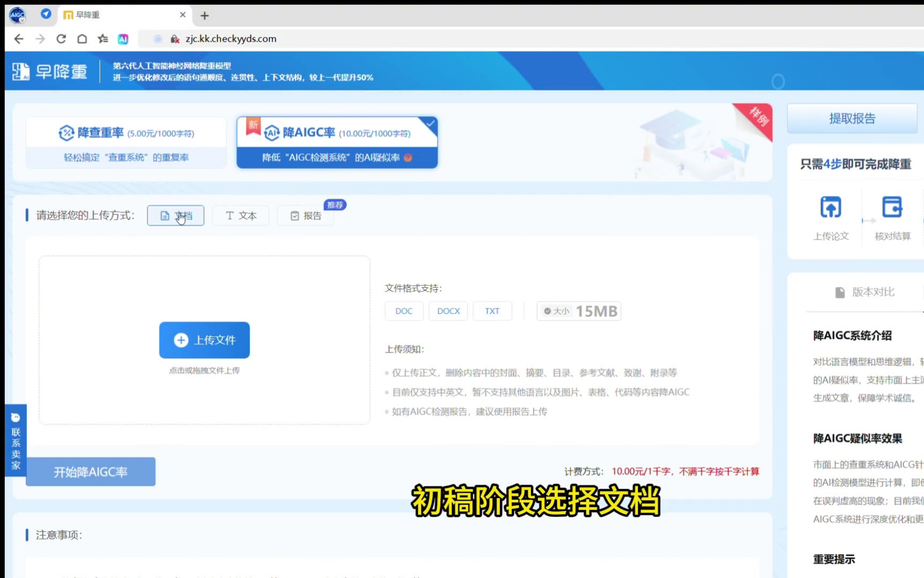Screen dimensions: 924x578
Task: Click the 开始降AIGC率 button
Action: (x=91, y=472)
